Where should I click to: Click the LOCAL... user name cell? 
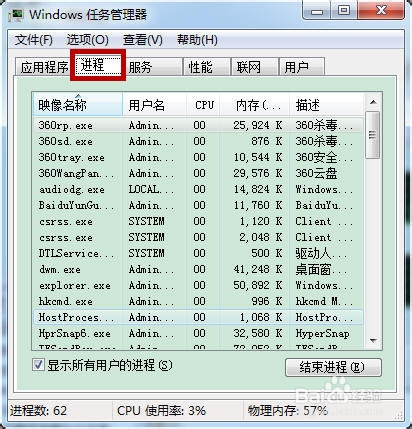[x=151, y=189]
